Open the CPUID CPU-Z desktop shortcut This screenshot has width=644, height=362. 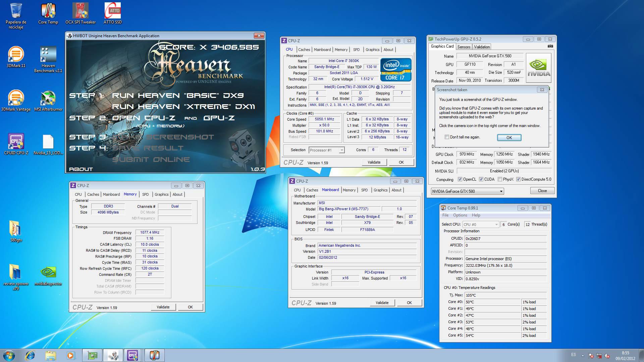click(x=16, y=144)
